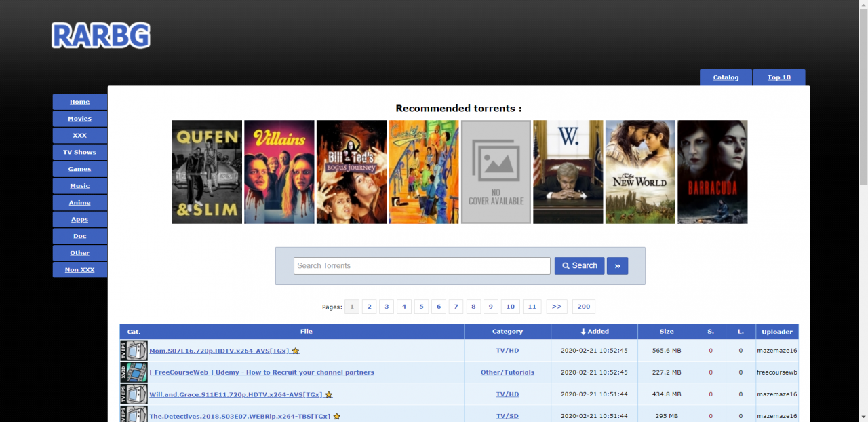
Task: Click the TV/SD category link
Action: [x=507, y=416]
